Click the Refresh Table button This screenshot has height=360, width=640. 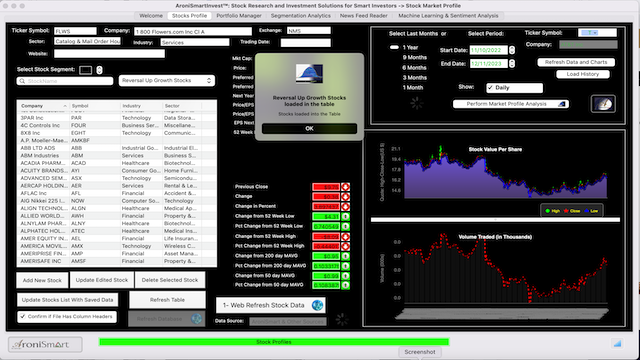[x=167, y=300]
